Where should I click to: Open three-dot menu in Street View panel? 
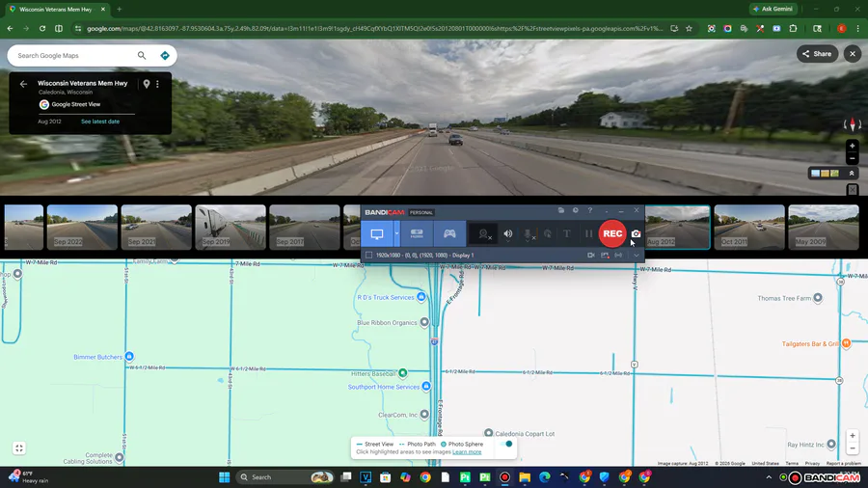157,84
